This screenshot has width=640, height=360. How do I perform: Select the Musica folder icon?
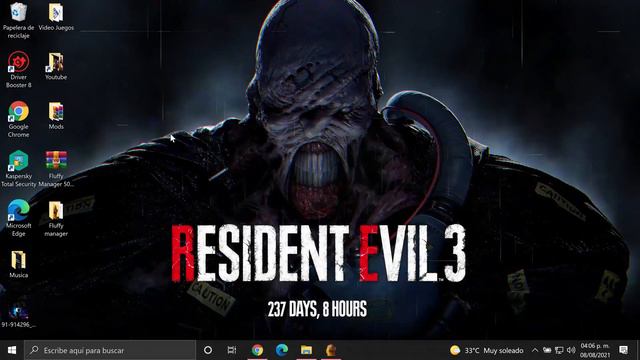(18, 264)
